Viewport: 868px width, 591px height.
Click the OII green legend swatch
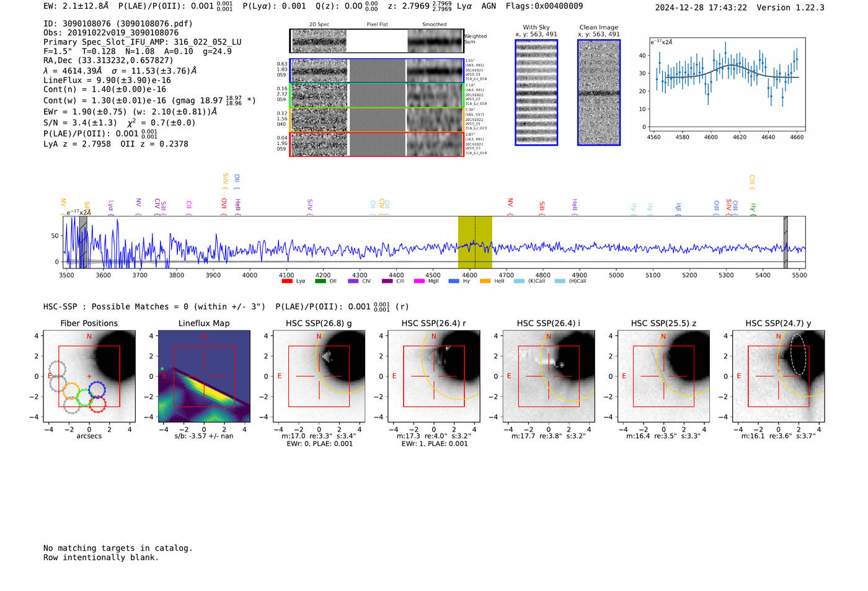pyautogui.click(x=320, y=281)
